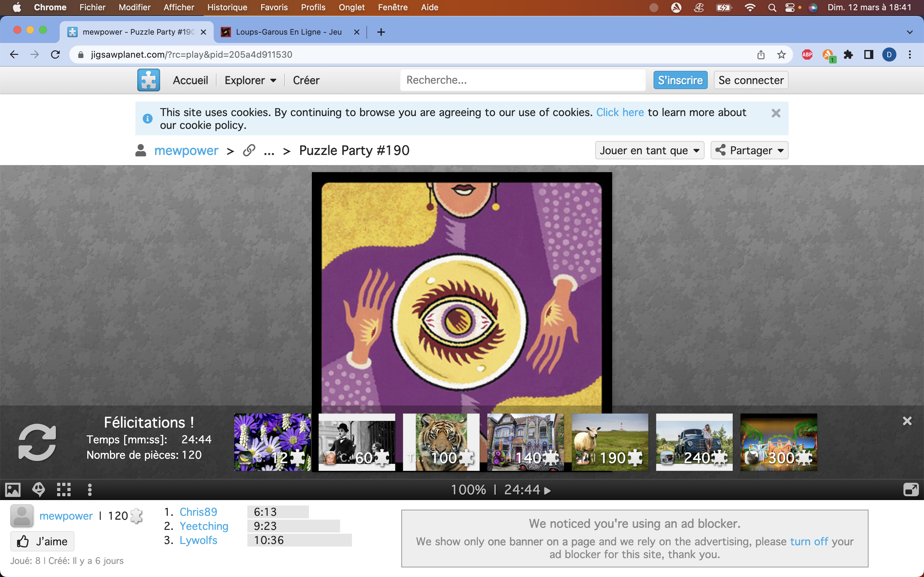
Task: Click the J'aime like button
Action: click(42, 541)
